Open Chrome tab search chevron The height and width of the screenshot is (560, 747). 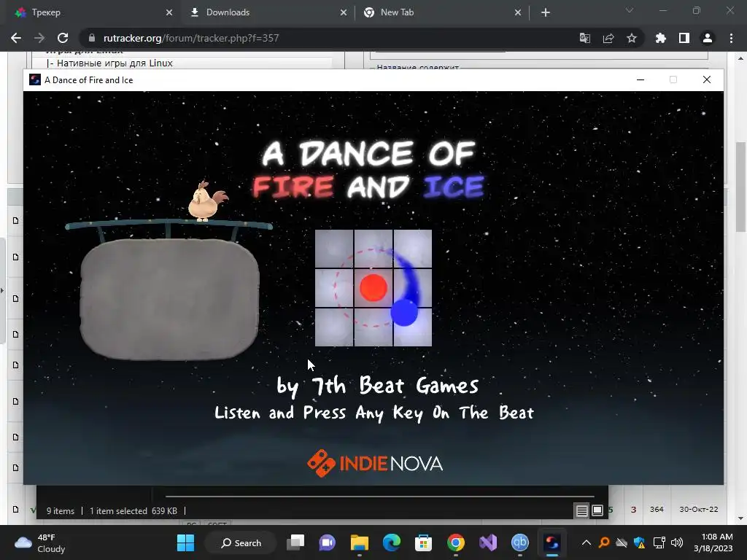pyautogui.click(x=630, y=10)
